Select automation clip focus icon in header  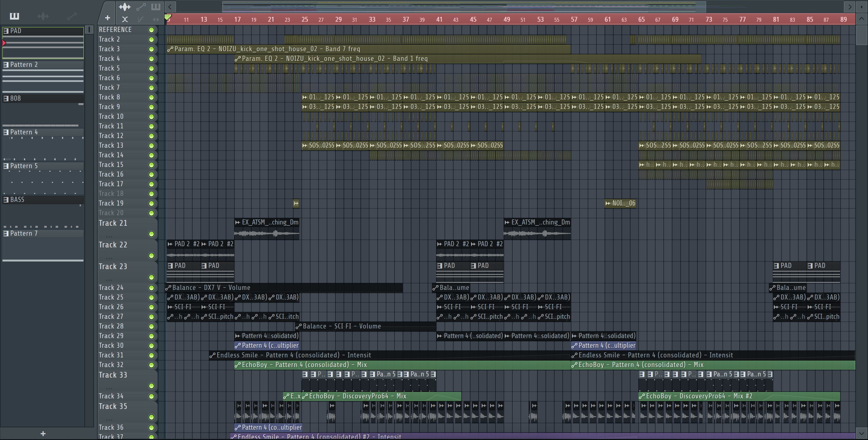[x=141, y=7]
